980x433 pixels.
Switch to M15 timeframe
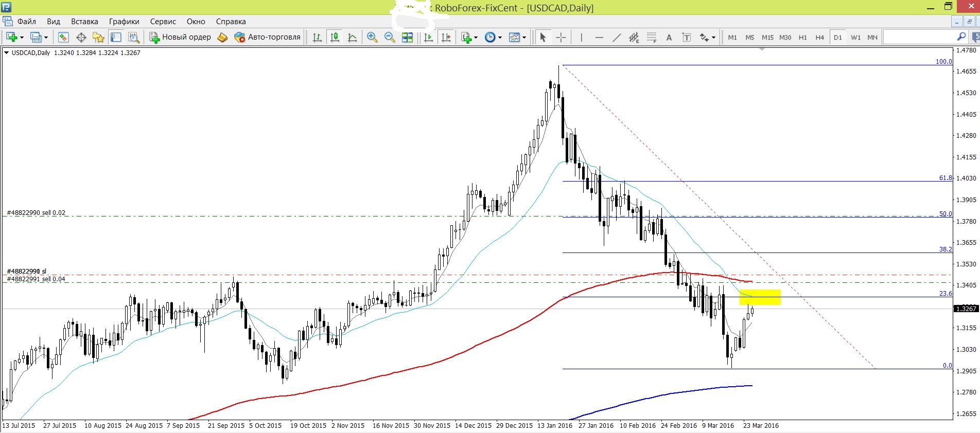(767, 37)
